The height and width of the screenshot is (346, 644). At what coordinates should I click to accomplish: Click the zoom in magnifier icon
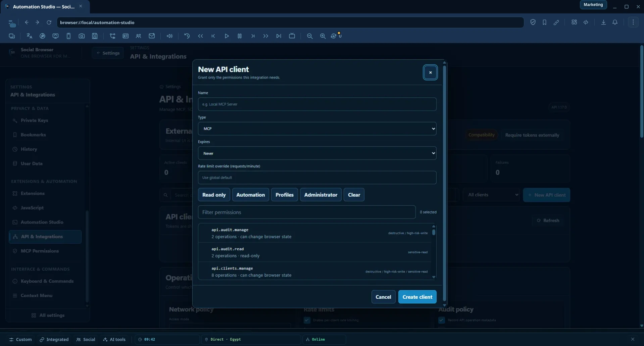tap(323, 36)
